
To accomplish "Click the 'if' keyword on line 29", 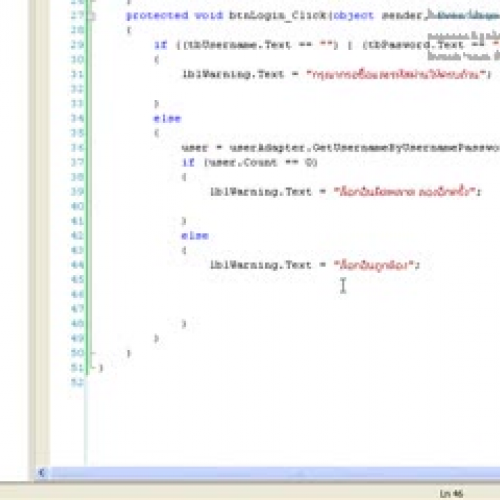I will pyautogui.click(x=160, y=45).
